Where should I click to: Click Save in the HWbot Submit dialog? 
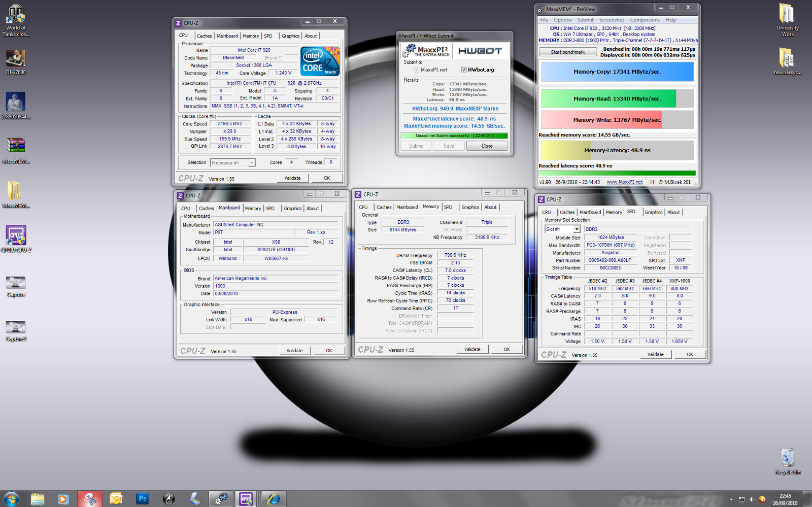point(449,146)
